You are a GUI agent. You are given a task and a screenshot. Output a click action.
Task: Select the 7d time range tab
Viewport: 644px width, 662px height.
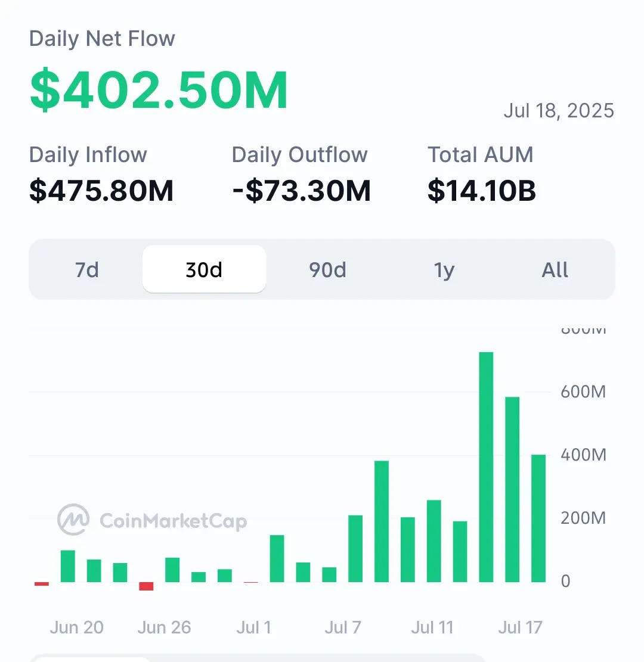[87, 269]
